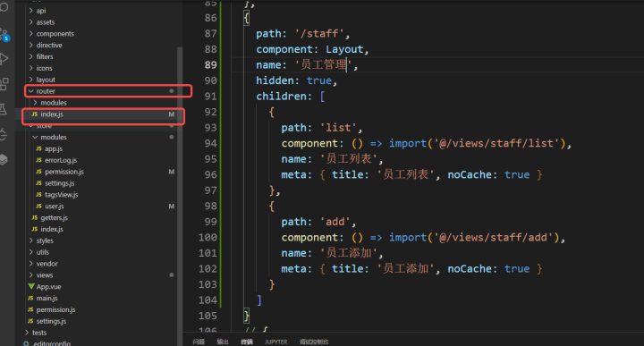
Task: Expand the components folder chevron
Action: 30,34
